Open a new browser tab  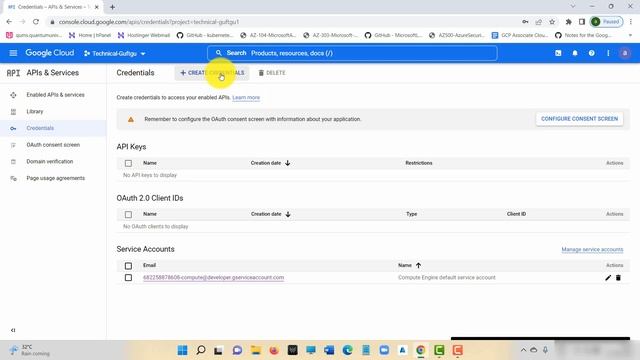(x=112, y=7)
